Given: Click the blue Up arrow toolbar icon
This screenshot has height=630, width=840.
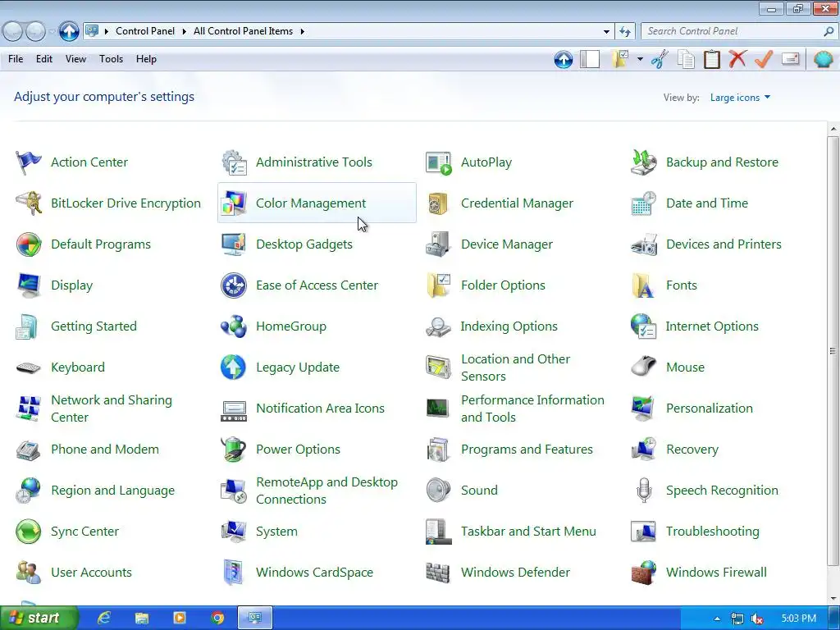Looking at the screenshot, I should 564,59.
